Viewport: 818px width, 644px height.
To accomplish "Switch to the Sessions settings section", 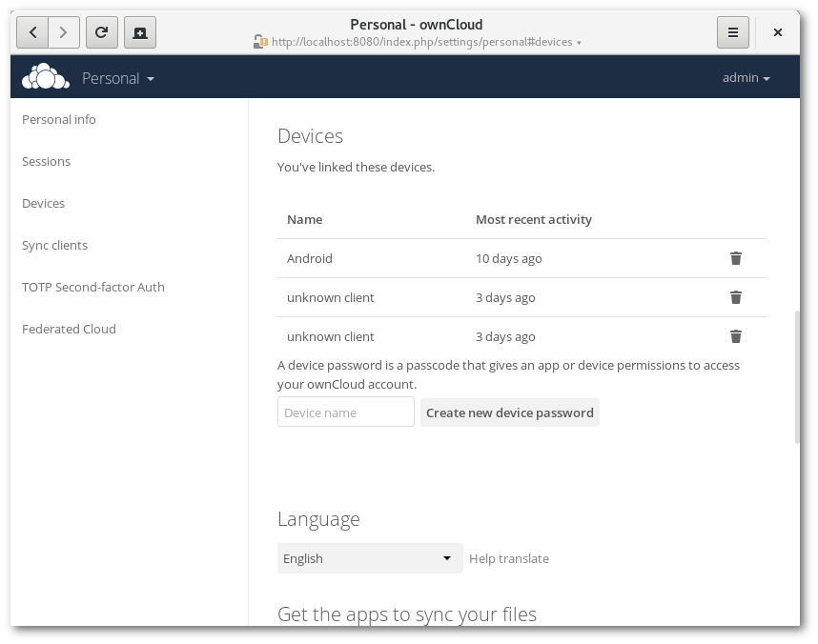I will [x=46, y=161].
